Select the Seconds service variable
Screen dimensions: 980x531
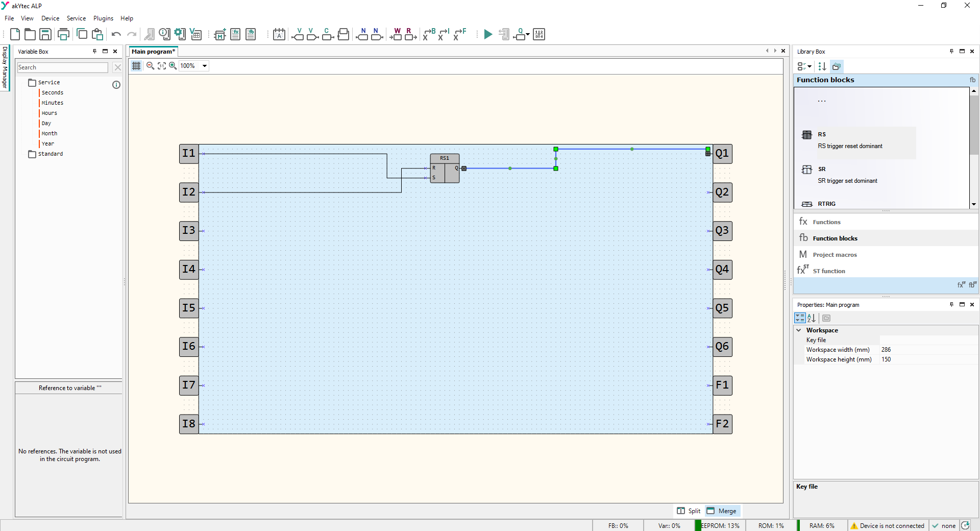(x=53, y=92)
